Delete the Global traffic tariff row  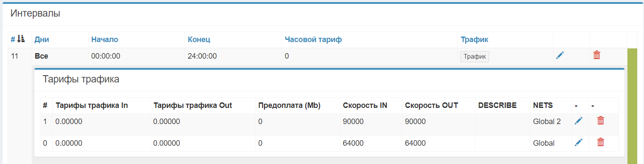click(x=601, y=142)
